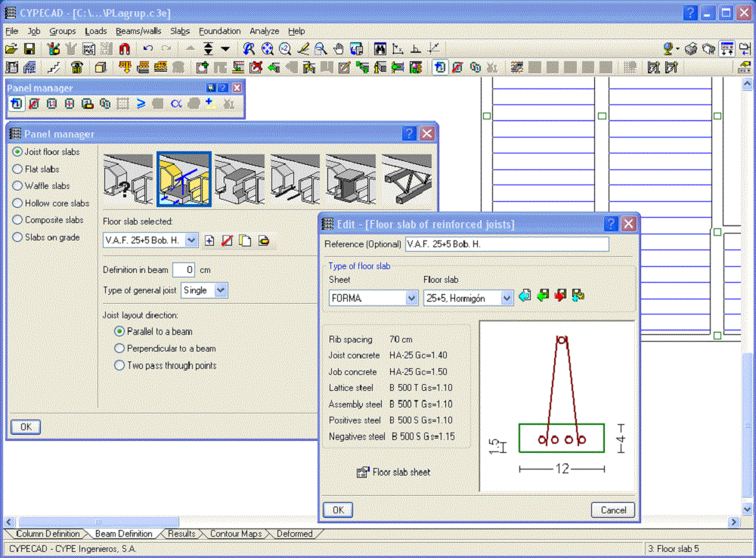Click the printer icon in top toolbar
756x558 pixels.
point(691,48)
